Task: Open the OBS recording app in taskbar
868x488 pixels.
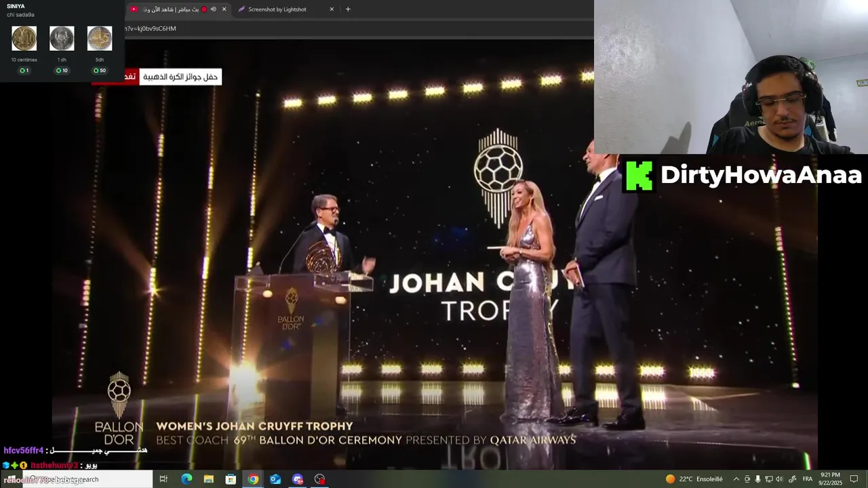Action: (320, 479)
